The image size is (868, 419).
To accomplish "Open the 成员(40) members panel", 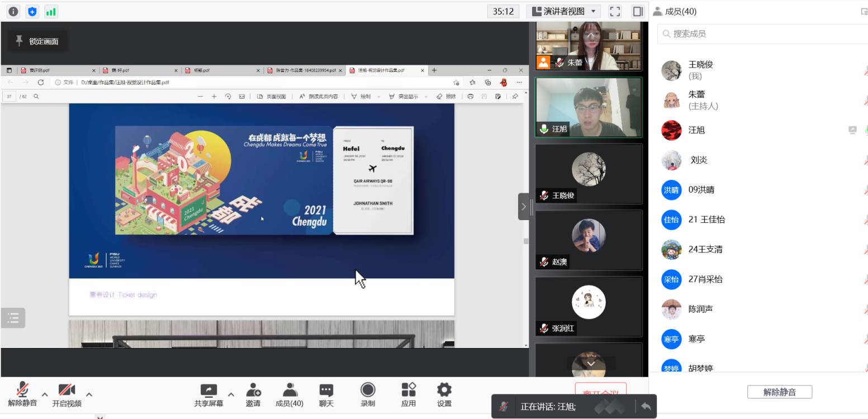I will [290, 394].
